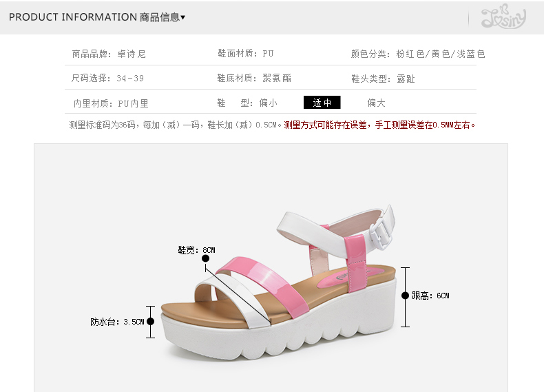The width and height of the screenshot is (544, 392).
Task: Click the 跟高: 6CM label
Action: coord(430,296)
